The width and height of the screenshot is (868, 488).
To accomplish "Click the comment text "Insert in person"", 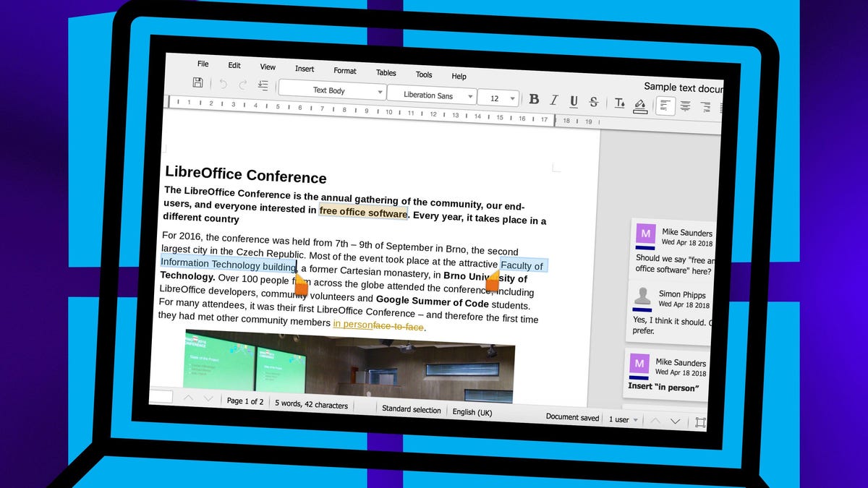I will (663, 388).
